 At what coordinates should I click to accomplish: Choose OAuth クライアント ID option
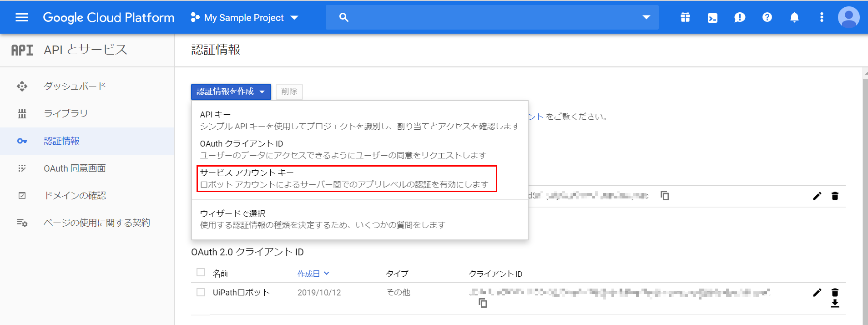coord(359,149)
